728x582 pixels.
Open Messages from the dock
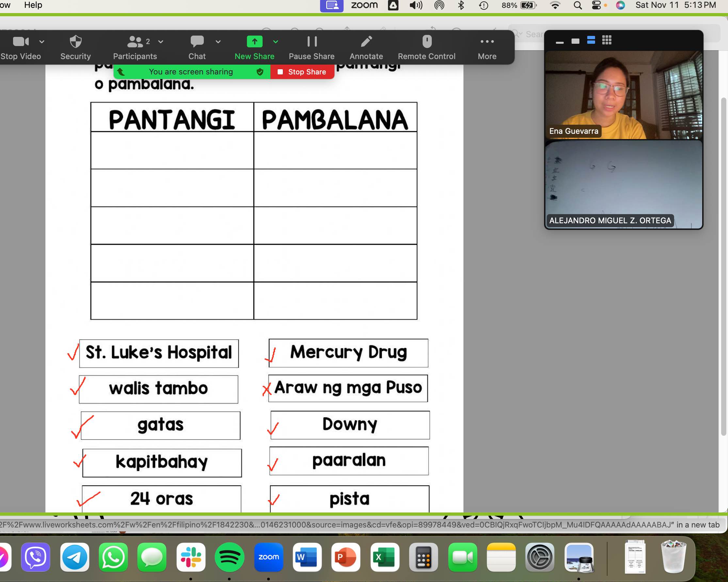(x=152, y=558)
